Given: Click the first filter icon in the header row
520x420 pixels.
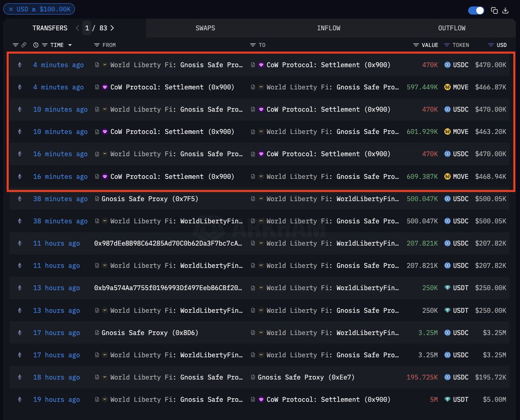Looking at the screenshot, I should pos(16,45).
